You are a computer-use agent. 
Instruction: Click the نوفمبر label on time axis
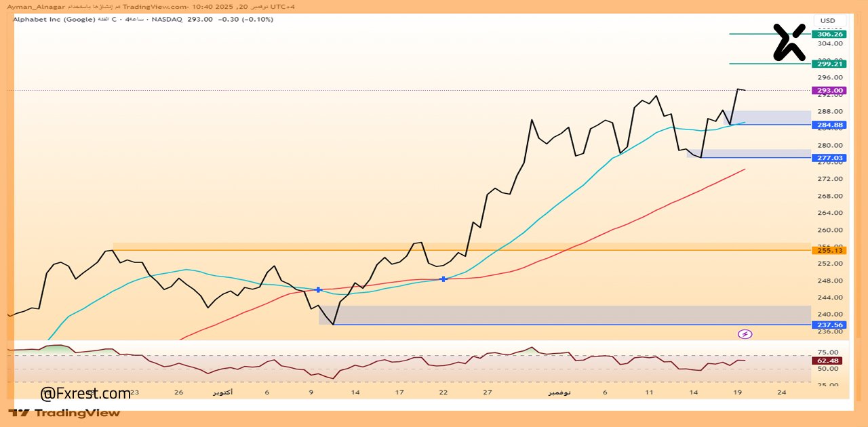coord(559,392)
